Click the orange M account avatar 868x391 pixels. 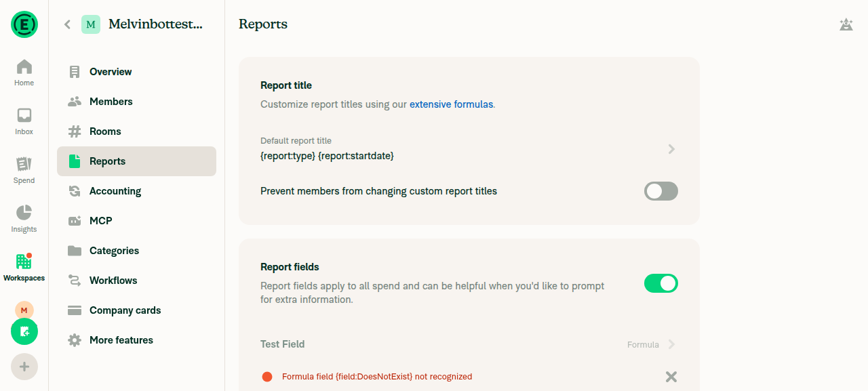coord(24,310)
